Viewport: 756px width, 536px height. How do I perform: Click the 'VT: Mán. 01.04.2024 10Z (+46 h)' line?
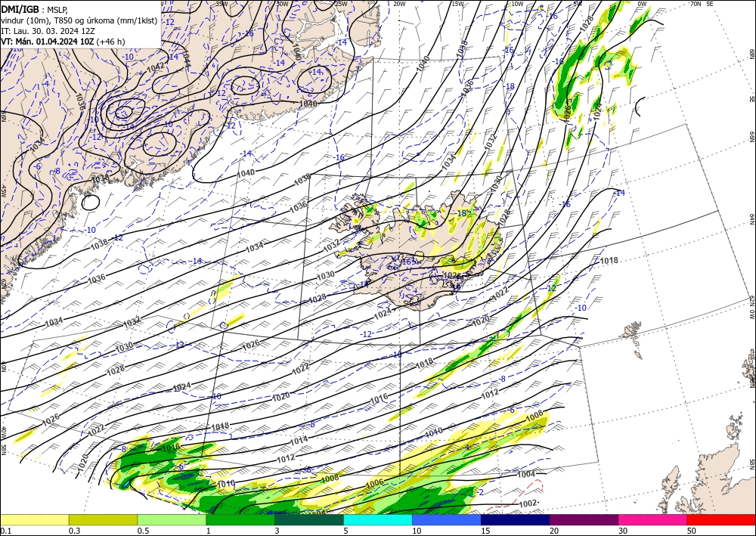[63, 42]
